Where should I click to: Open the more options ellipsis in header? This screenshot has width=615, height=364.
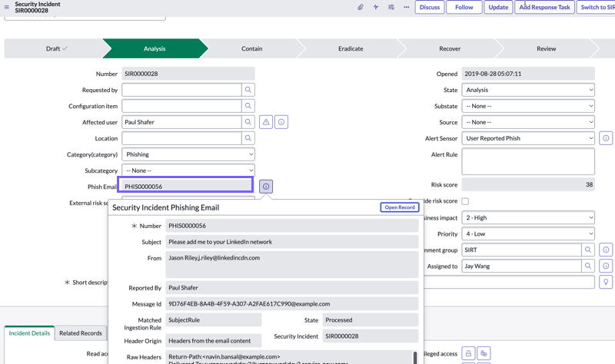407,7
